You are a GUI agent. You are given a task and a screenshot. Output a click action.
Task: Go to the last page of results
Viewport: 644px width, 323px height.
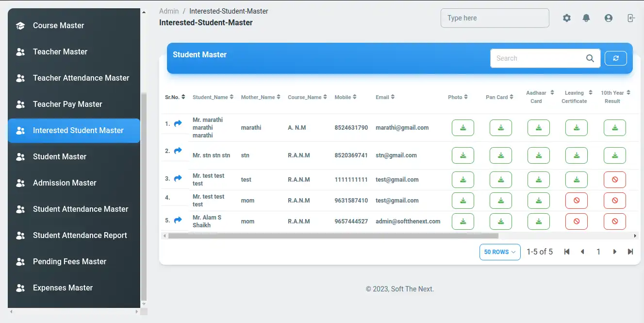pos(630,252)
